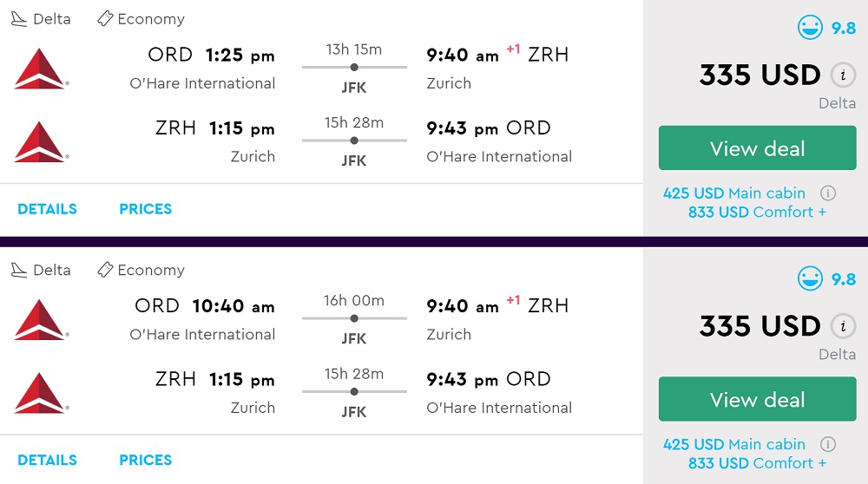Open PRICES for the first flight result

(x=145, y=209)
